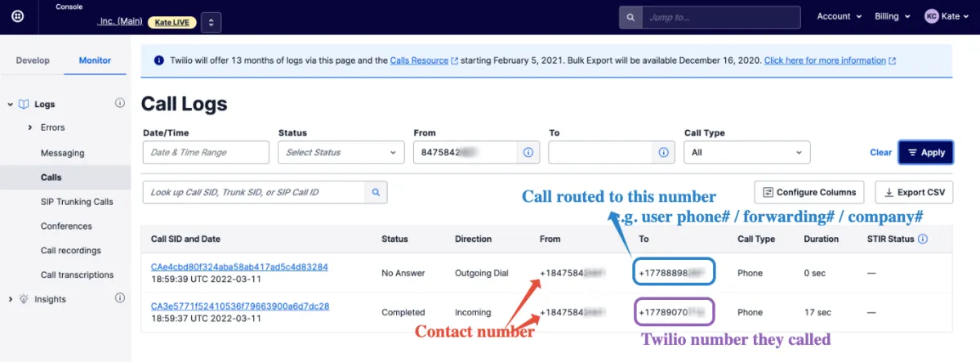Open Configure Columns

[x=809, y=192]
